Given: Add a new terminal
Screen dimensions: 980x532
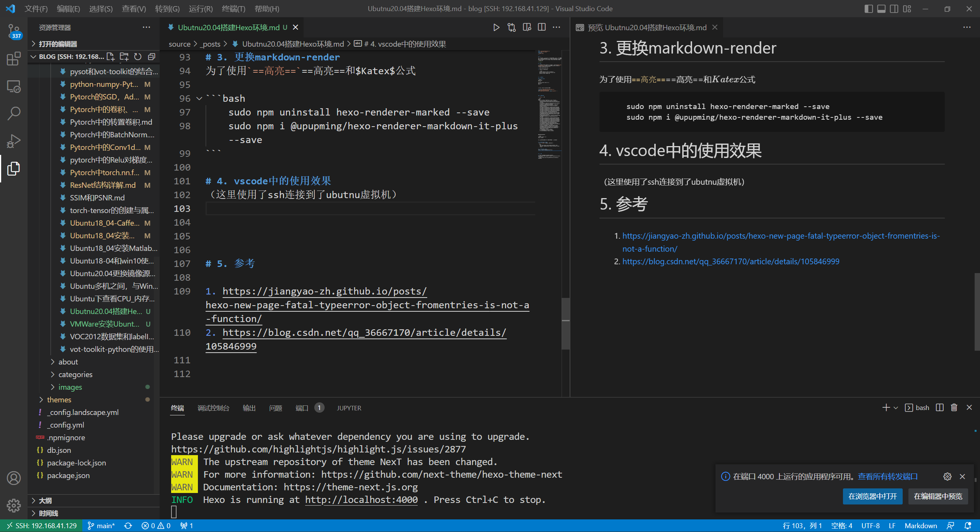Looking at the screenshot, I should click(x=886, y=408).
